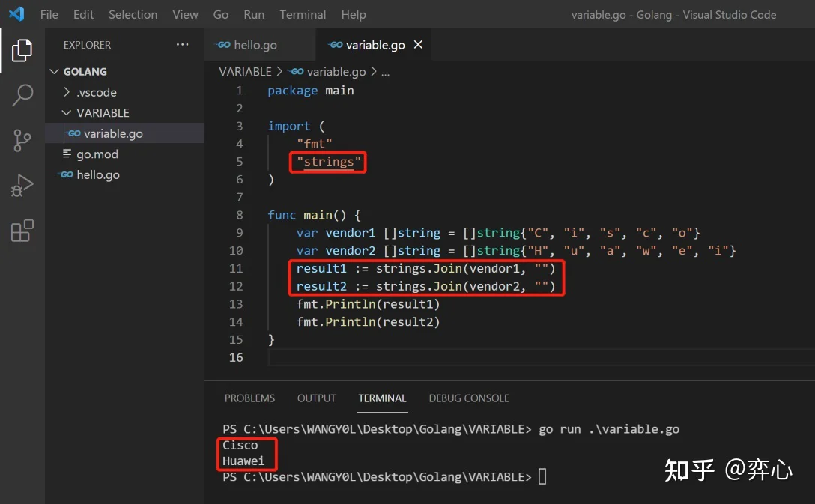Screen dimensions: 815x504
Task: Focus the terminal prompt cursor
Action: [x=542, y=476]
